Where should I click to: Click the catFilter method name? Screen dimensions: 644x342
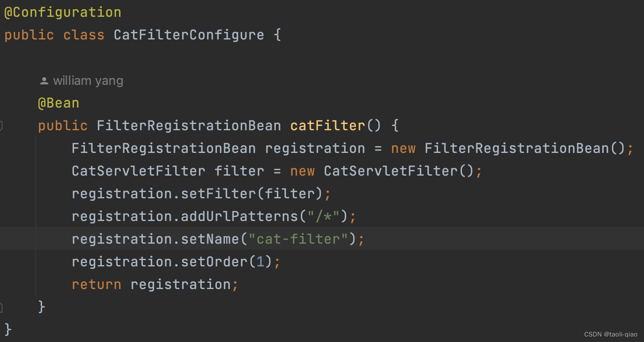point(327,126)
